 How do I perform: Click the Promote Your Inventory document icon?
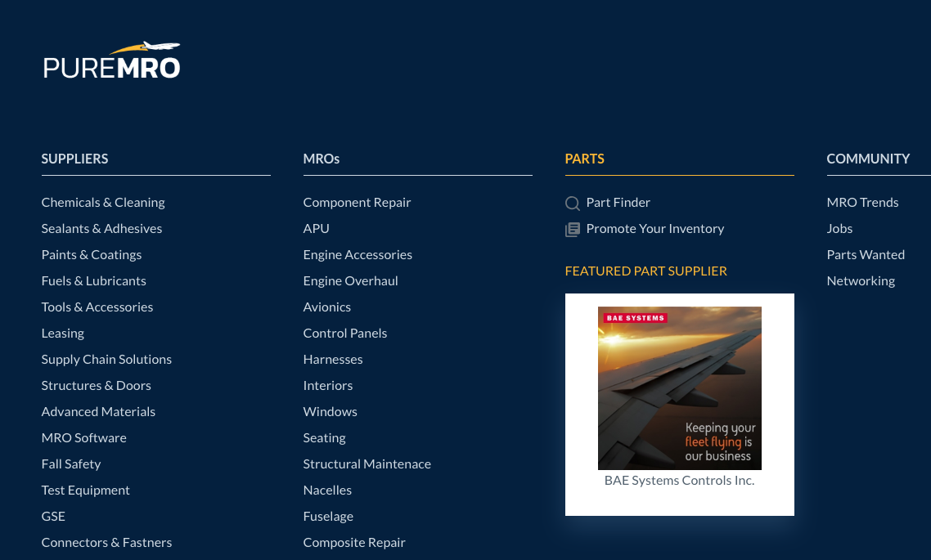click(x=573, y=230)
